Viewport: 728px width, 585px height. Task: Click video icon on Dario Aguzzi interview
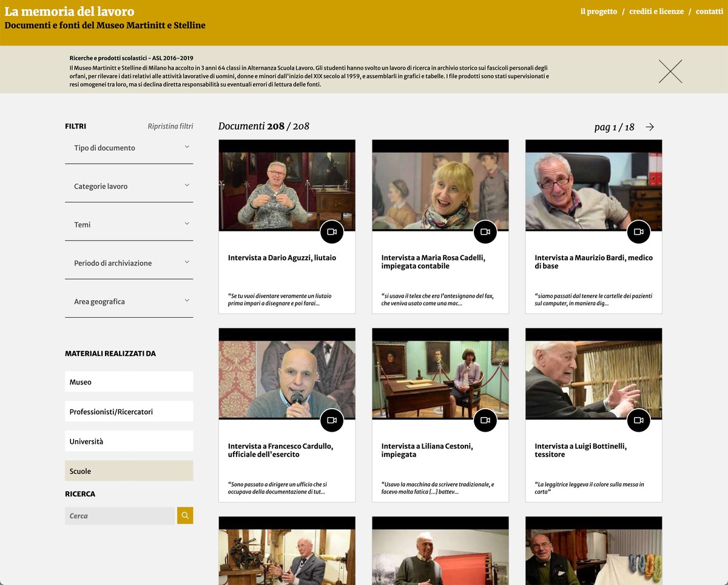coord(332,232)
